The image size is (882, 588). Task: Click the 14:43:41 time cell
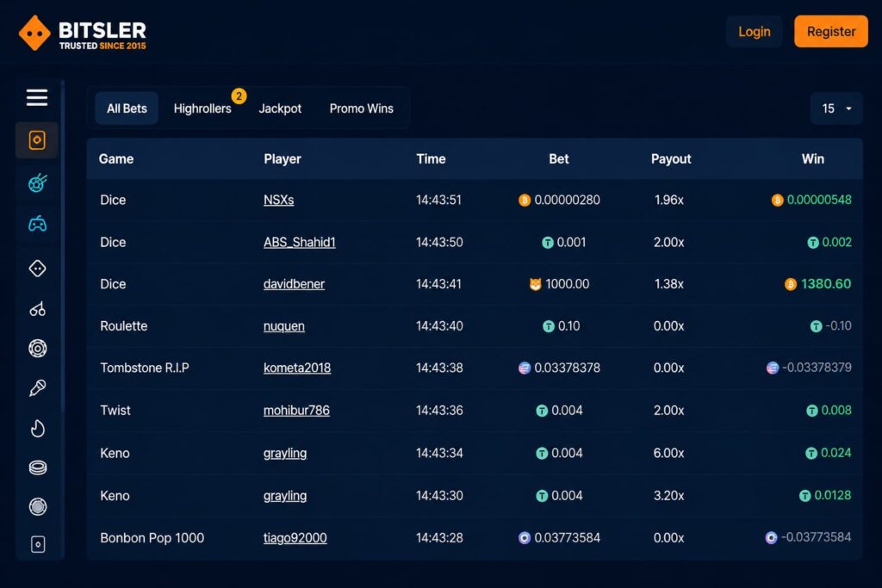pos(438,284)
